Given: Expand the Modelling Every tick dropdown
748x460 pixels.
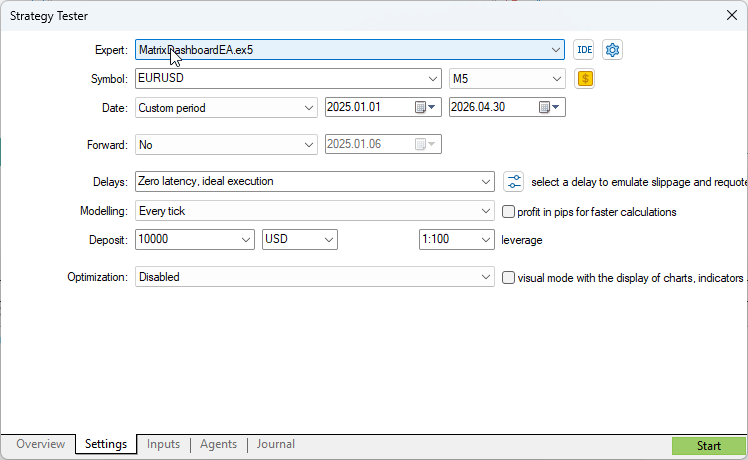Looking at the screenshot, I should (x=486, y=211).
